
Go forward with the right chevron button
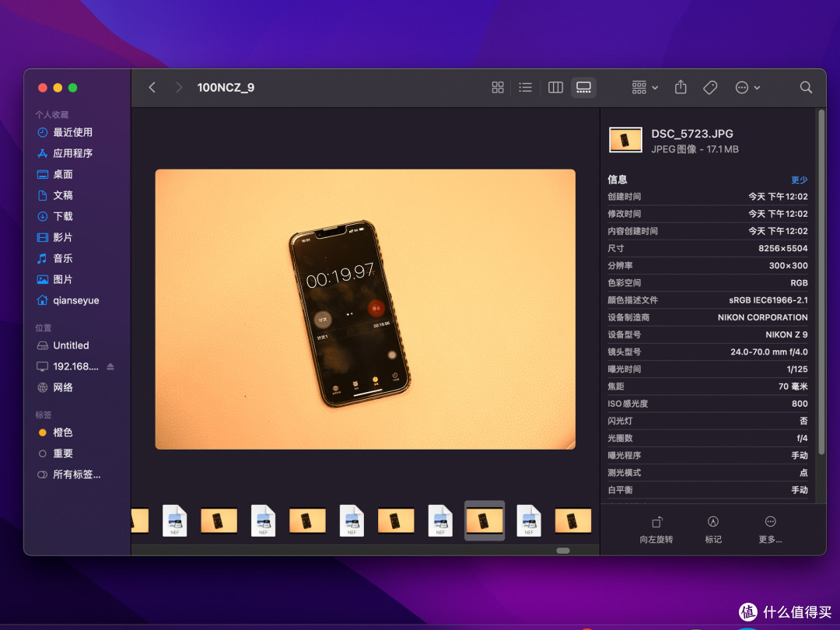tap(179, 87)
